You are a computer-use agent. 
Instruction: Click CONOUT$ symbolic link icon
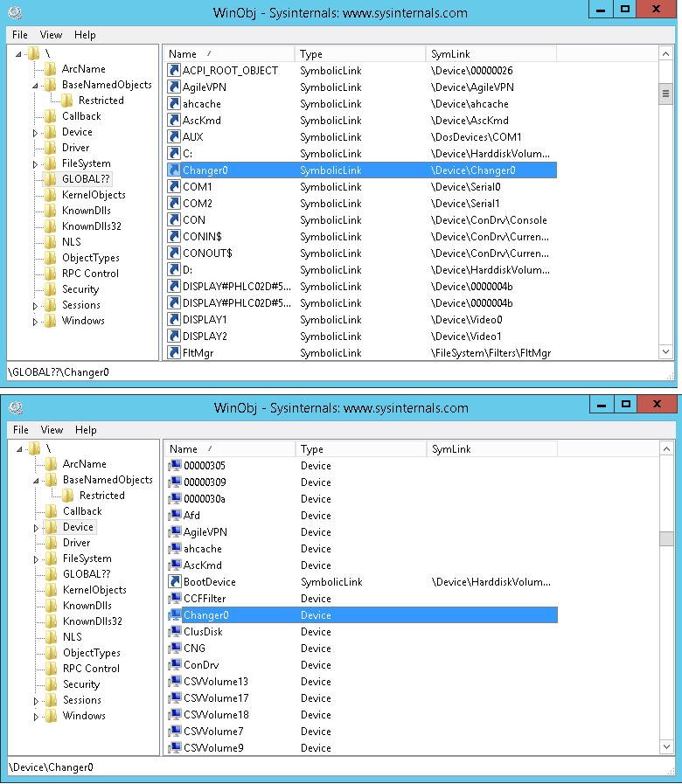click(x=174, y=253)
